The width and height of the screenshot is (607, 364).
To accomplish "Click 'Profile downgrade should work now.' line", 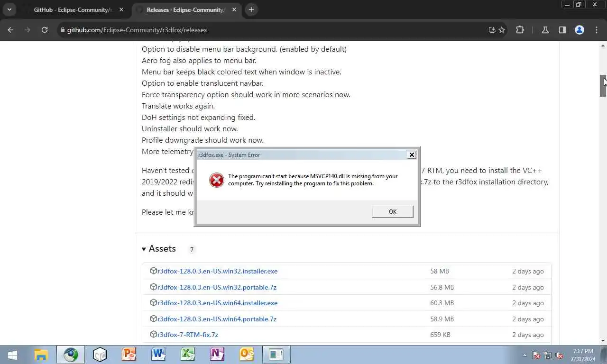I will pyautogui.click(x=202, y=140).
